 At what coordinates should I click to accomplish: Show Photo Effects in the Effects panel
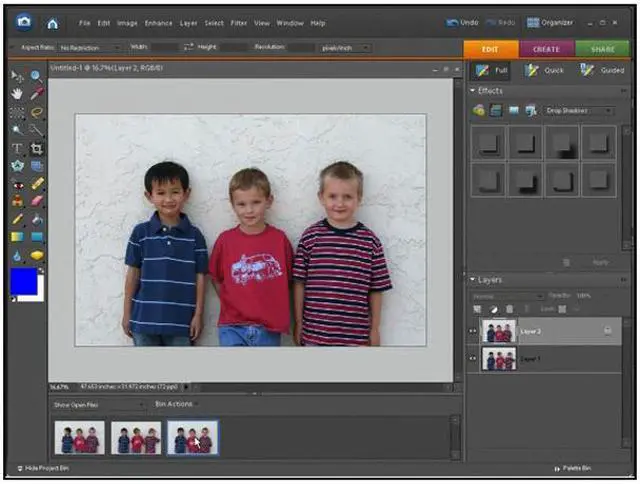coord(513,110)
